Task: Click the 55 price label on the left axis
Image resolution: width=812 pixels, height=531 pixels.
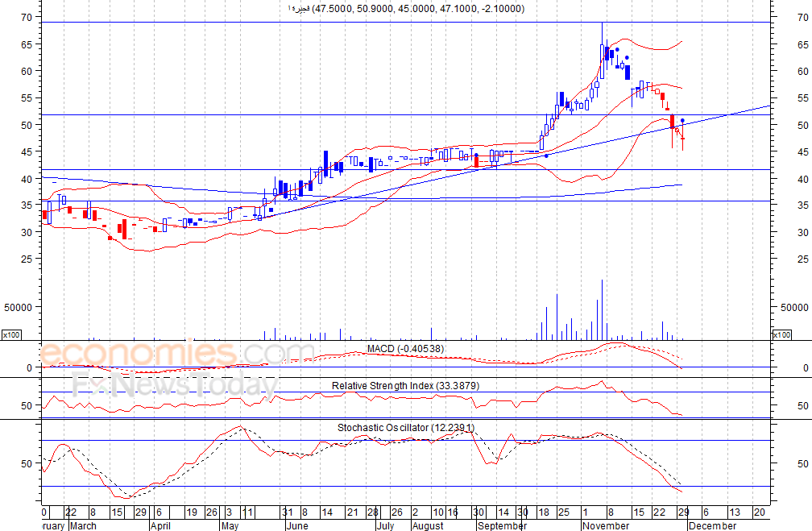Action: coord(27,98)
